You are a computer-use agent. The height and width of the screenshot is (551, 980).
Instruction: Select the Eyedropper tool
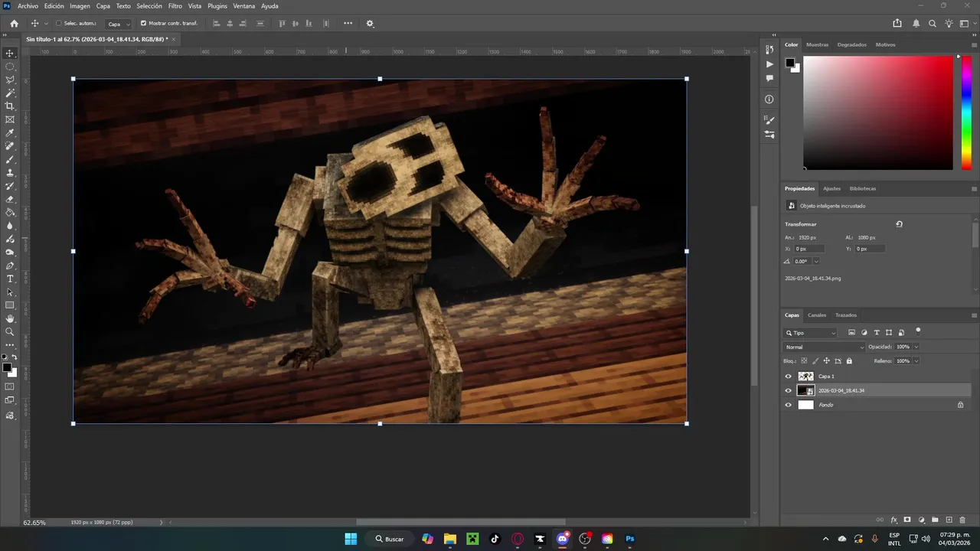point(10,133)
